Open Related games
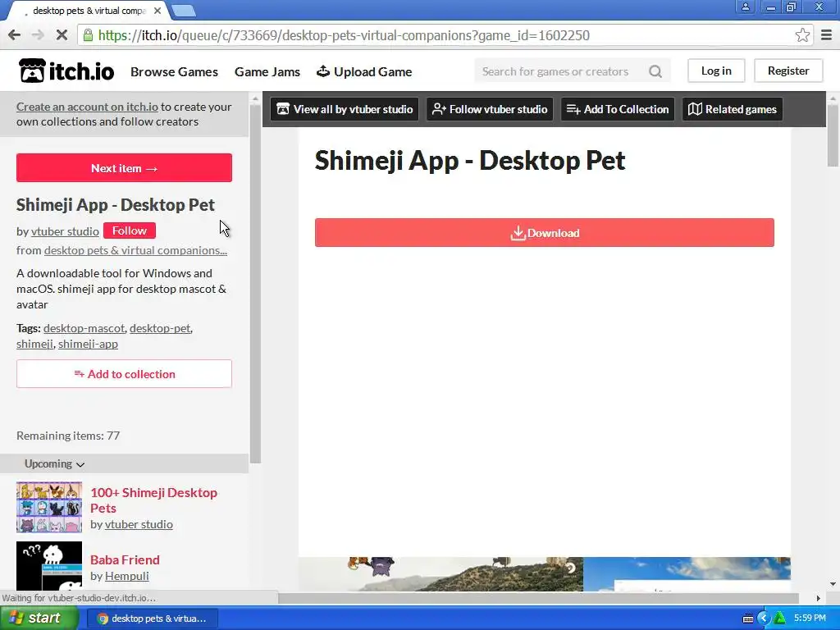This screenshot has width=840, height=630. [x=733, y=109]
